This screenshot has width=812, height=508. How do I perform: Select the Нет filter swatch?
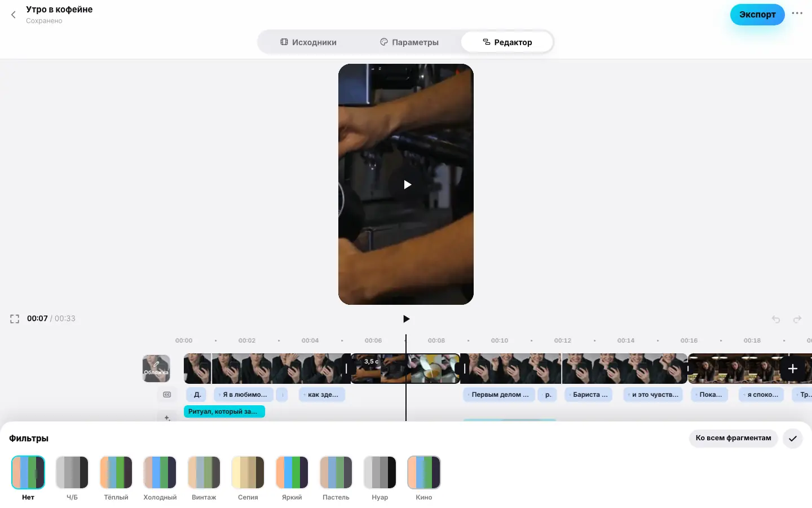coord(28,472)
